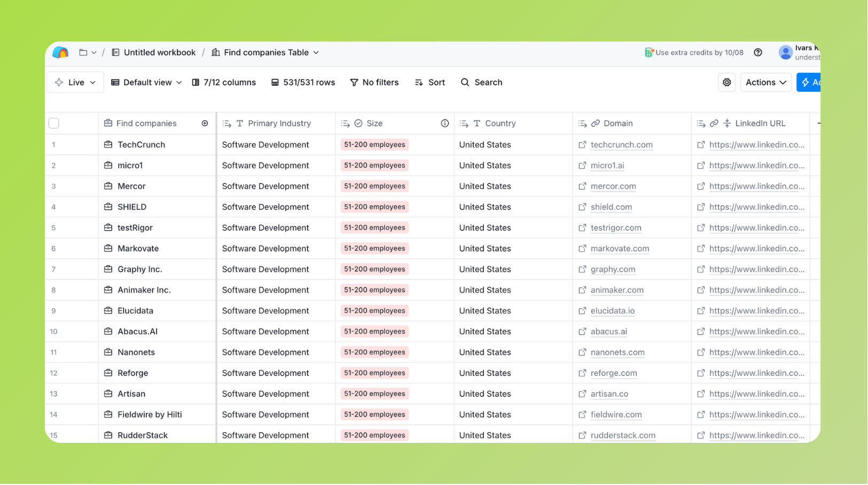Click the company icon beside Nanonets
The height and width of the screenshot is (485, 868).
point(108,352)
